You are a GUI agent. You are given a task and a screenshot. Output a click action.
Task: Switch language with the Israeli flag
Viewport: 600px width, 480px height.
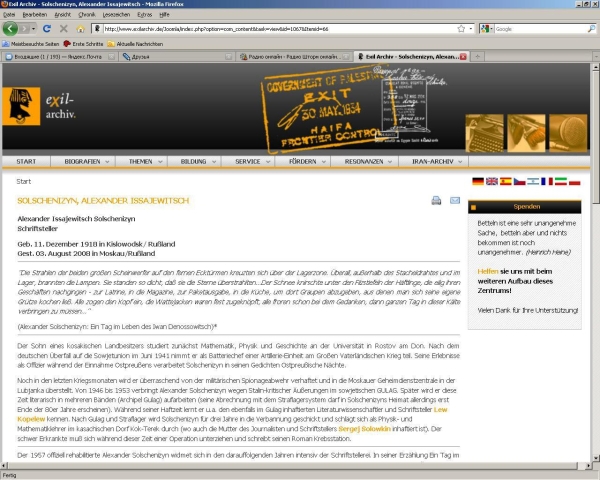pyautogui.click(x=533, y=181)
